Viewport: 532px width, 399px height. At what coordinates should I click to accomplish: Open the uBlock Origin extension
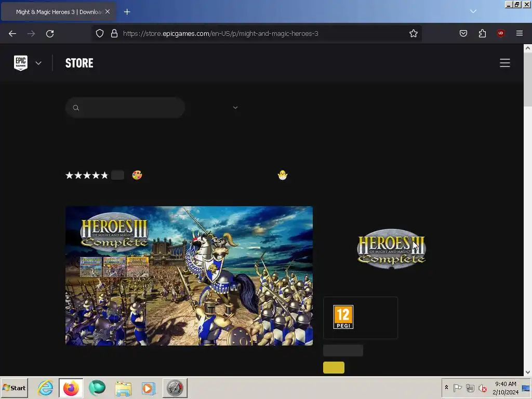click(500, 33)
